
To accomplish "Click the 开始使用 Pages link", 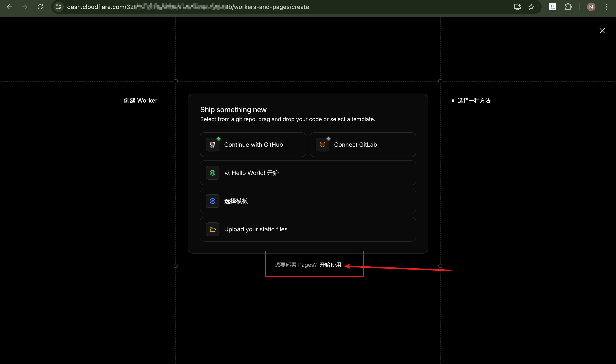I will coord(330,265).
